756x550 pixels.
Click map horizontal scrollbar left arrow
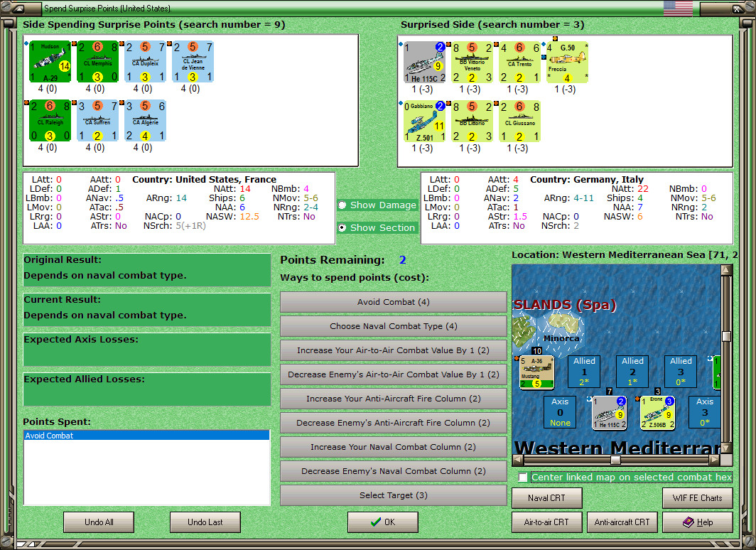pyautogui.click(x=518, y=460)
